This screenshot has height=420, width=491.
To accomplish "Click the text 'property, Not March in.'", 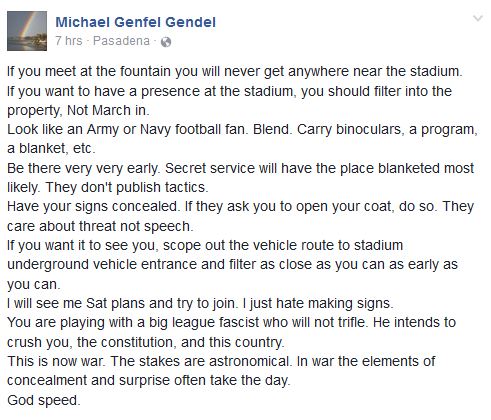I will click(x=78, y=110).
